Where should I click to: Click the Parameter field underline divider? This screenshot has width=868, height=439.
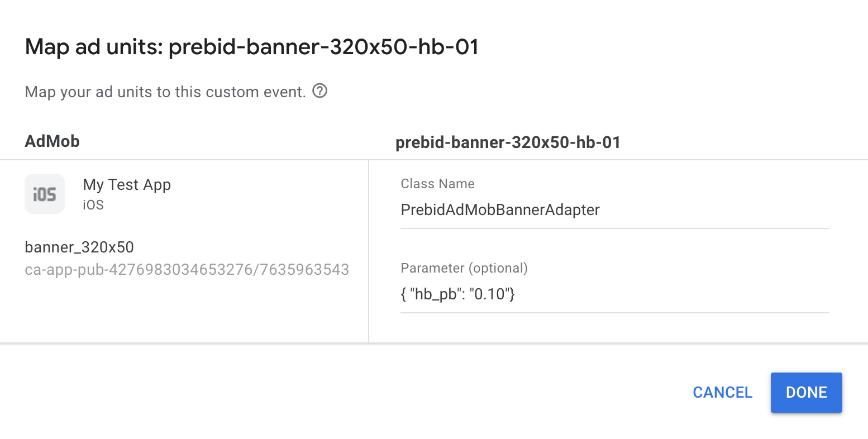(613, 312)
